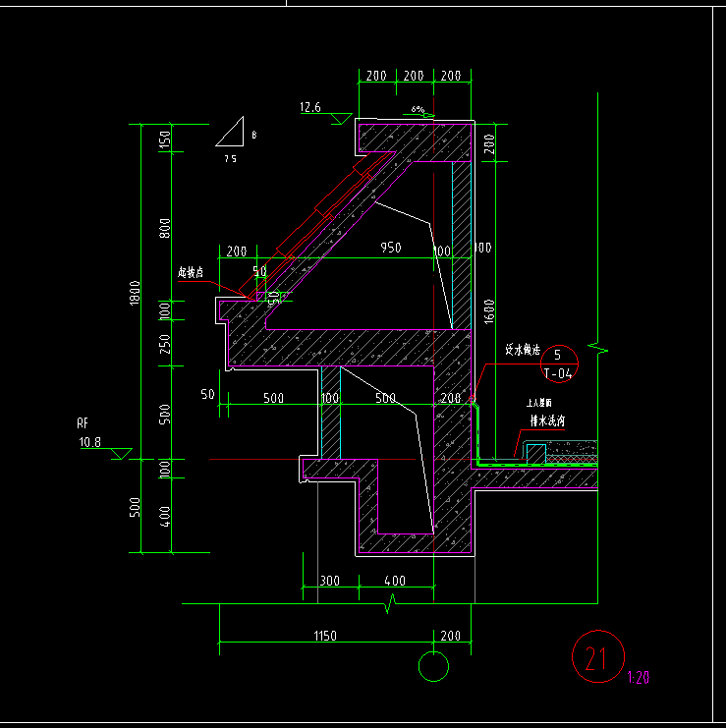Select the 250 vertical dimension text
Viewport: 726px width, 728px height.
[165, 344]
